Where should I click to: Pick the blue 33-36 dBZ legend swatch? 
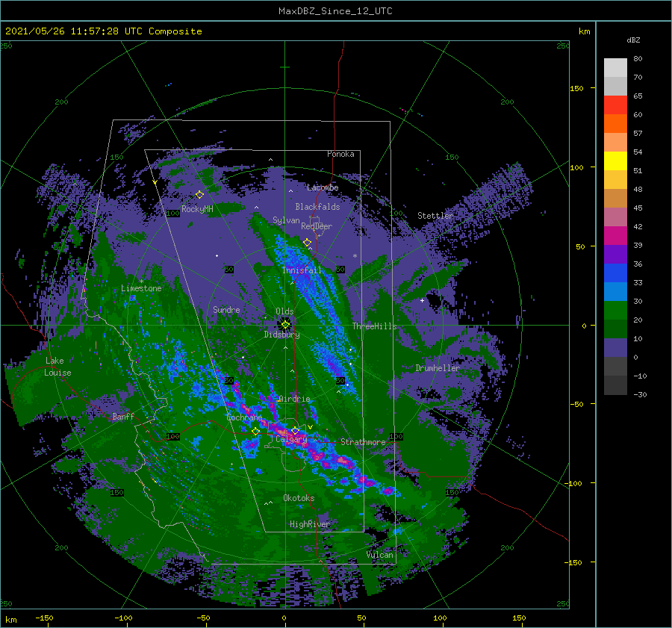[x=615, y=273]
